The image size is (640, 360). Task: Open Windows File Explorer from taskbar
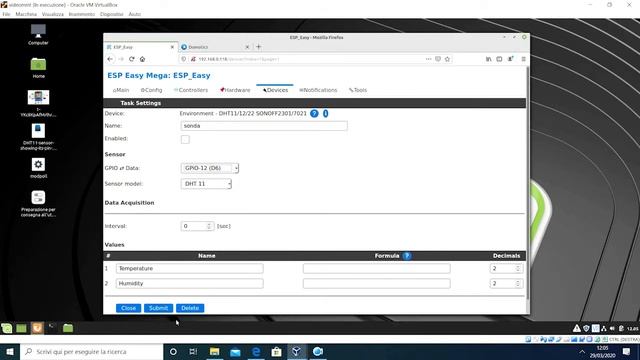coord(214,351)
